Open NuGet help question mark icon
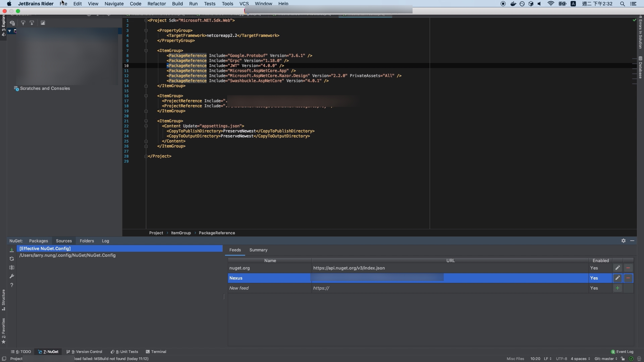The width and height of the screenshot is (644, 362). [x=12, y=285]
